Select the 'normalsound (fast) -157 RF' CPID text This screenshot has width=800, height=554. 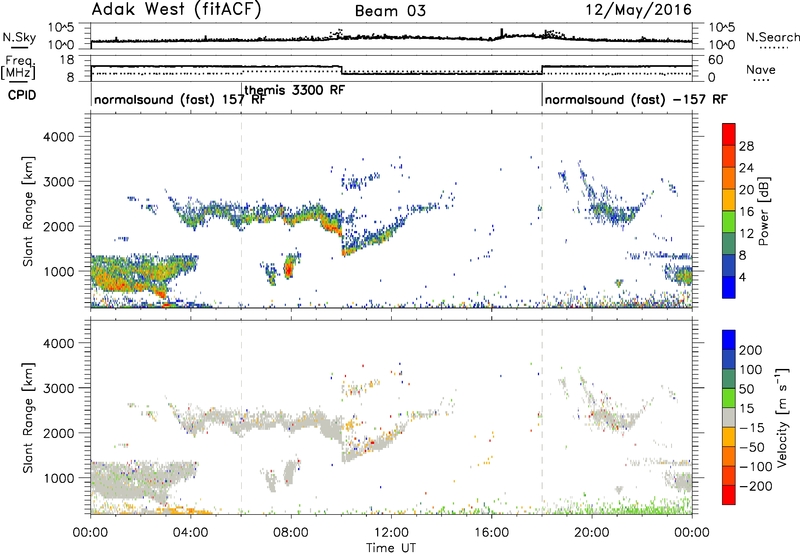pyautogui.click(x=636, y=99)
